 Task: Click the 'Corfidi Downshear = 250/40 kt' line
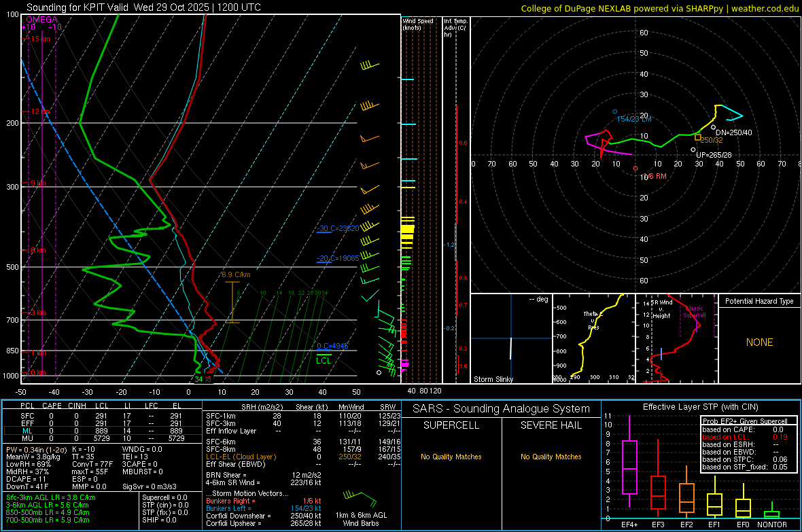(264, 516)
